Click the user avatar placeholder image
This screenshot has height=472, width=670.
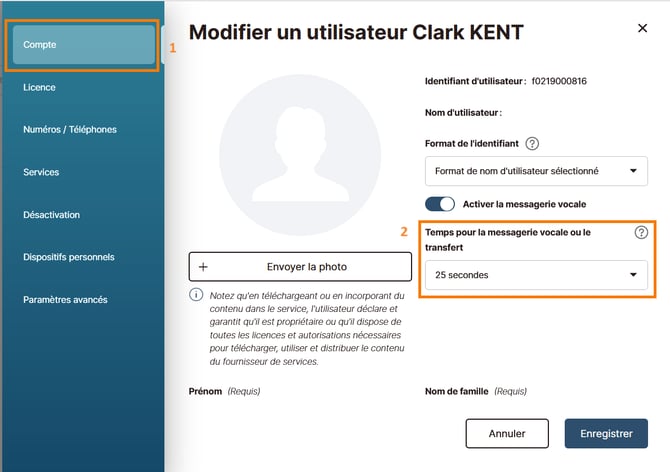[x=300, y=155]
